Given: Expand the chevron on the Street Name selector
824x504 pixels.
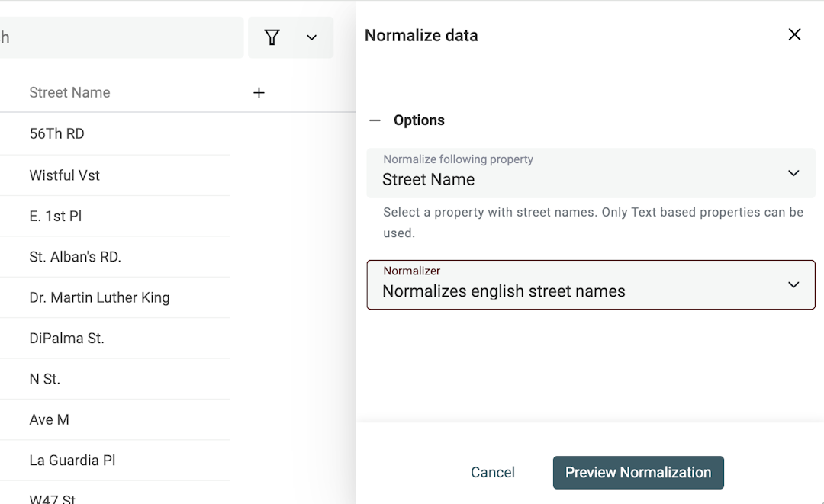Looking at the screenshot, I should tap(793, 173).
